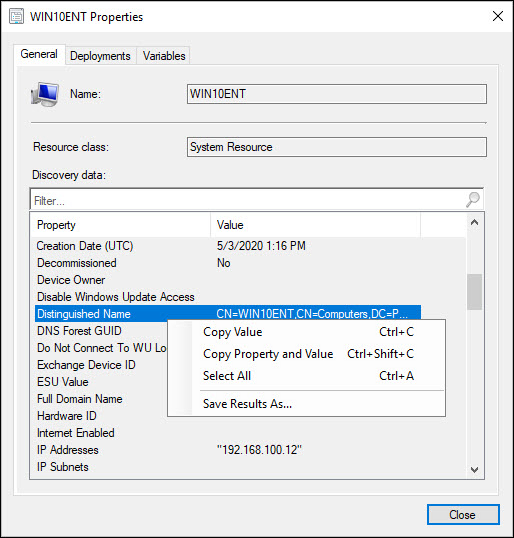Click the scroll down arrow of list
The width and height of the screenshot is (514, 538).
pyautogui.click(x=475, y=469)
